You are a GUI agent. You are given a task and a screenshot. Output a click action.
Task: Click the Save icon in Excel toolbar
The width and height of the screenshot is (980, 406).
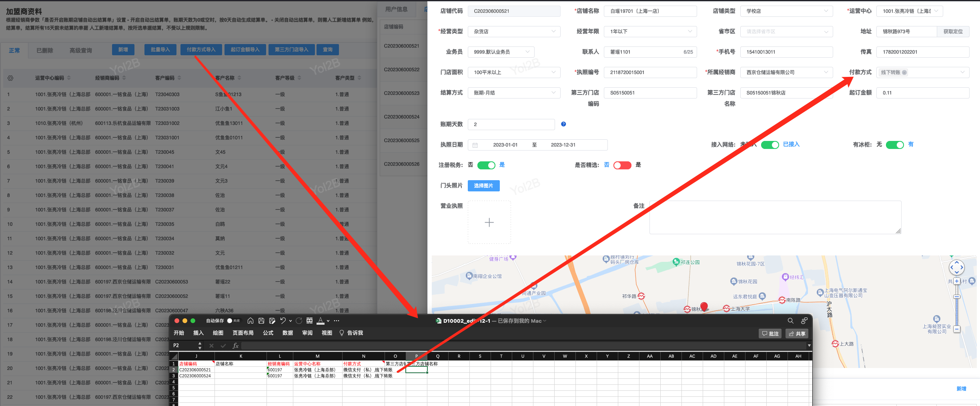click(261, 321)
